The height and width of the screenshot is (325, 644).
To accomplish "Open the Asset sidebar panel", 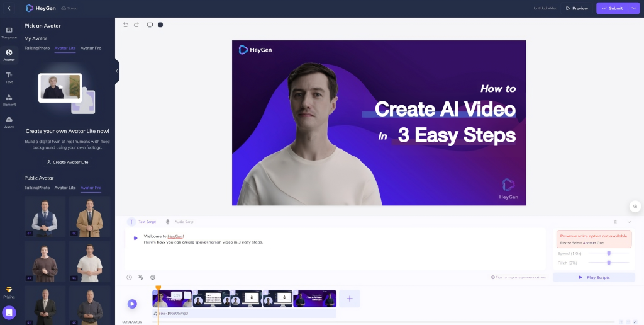I will click(9, 122).
